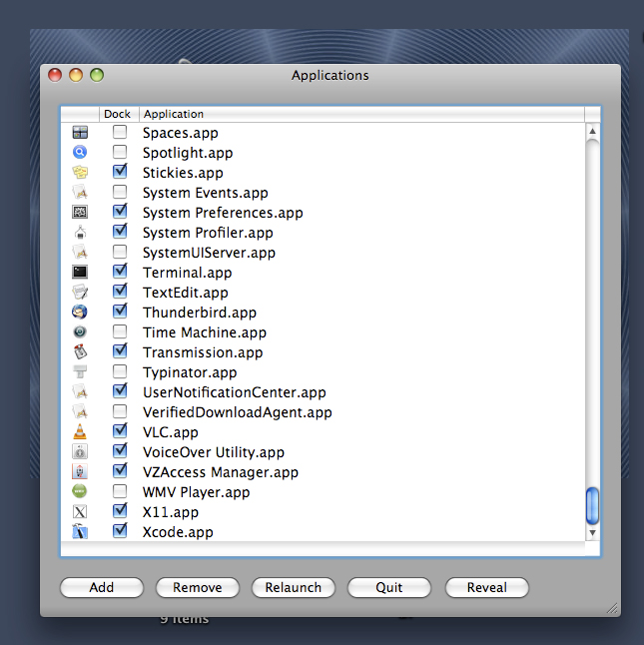The width and height of the screenshot is (644, 645).
Task: Uncheck Dock checkbox for VLC.app
Action: [x=120, y=431]
